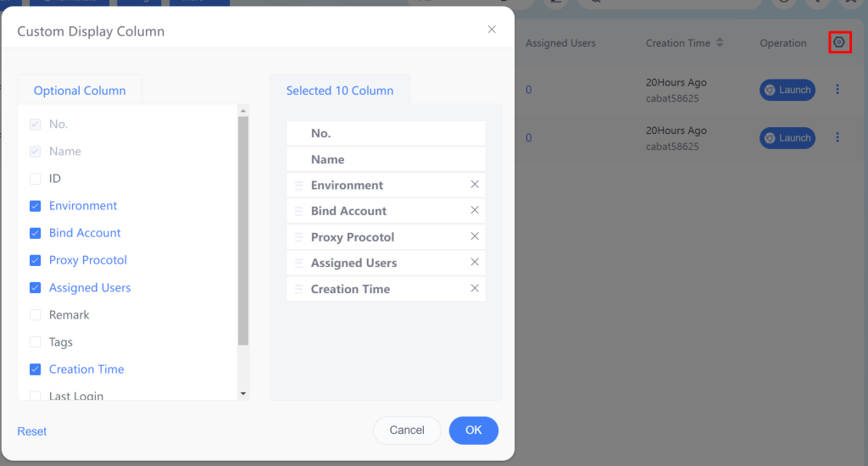Remove Assigned Users from selected columns
Screen dimensions: 868x466
[475, 263]
